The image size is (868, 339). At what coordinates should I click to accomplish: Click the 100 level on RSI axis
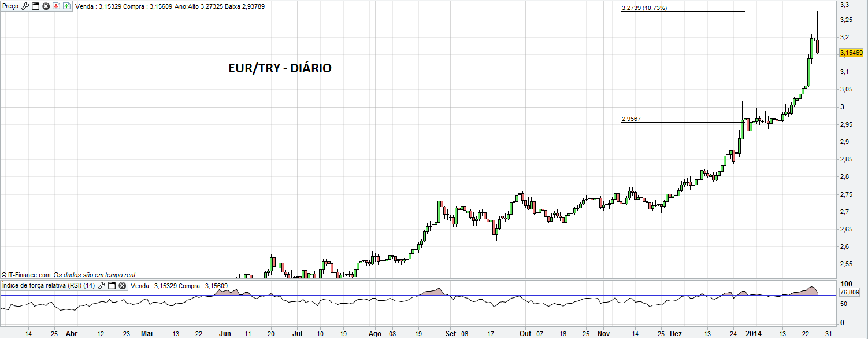tap(846, 284)
